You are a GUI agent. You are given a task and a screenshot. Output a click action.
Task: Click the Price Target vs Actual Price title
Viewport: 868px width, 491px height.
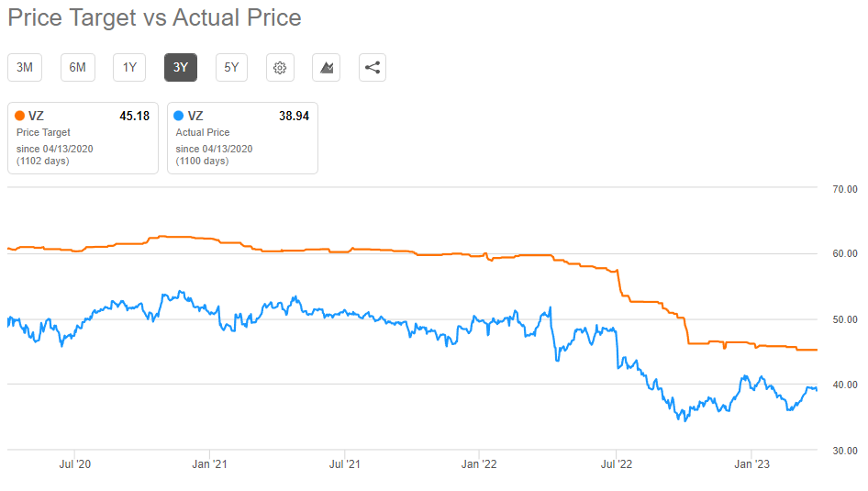pos(154,17)
